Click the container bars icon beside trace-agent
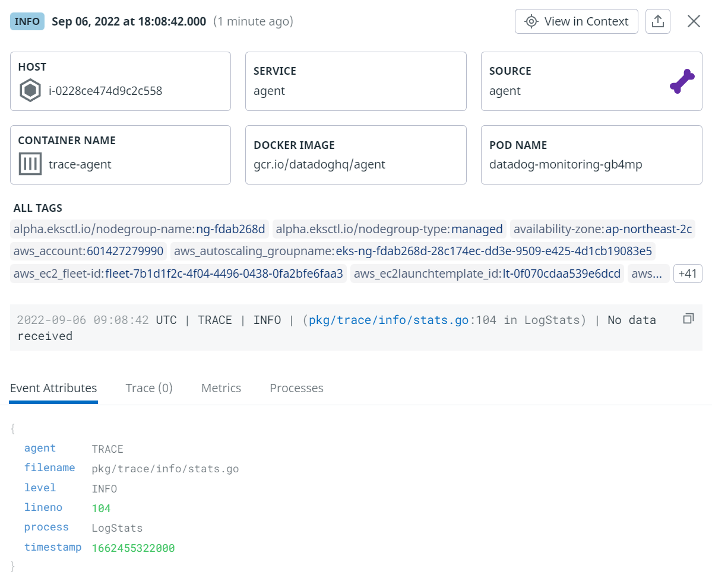Image resolution: width=712 pixels, height=588 pixels. tap(30, 164)
